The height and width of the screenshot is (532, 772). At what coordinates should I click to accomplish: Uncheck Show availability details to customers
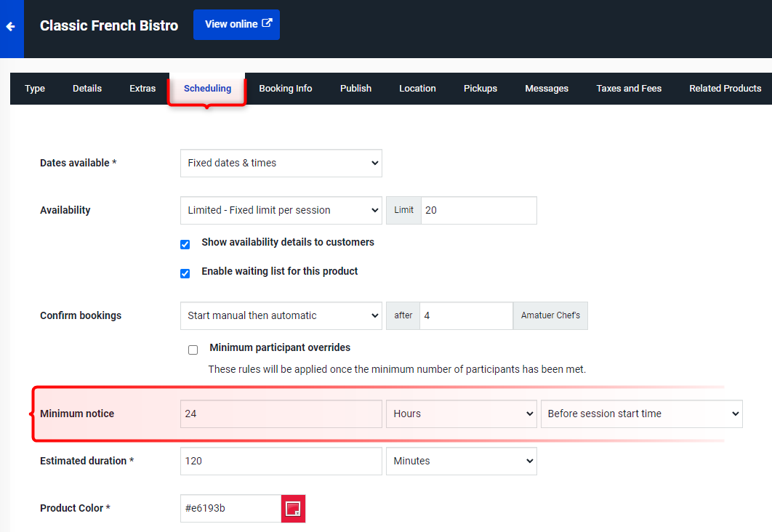pos(185,245)
